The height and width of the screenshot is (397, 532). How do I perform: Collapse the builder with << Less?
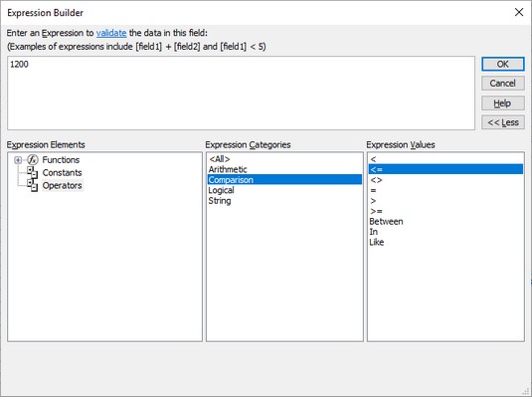[x=503, y=122]
